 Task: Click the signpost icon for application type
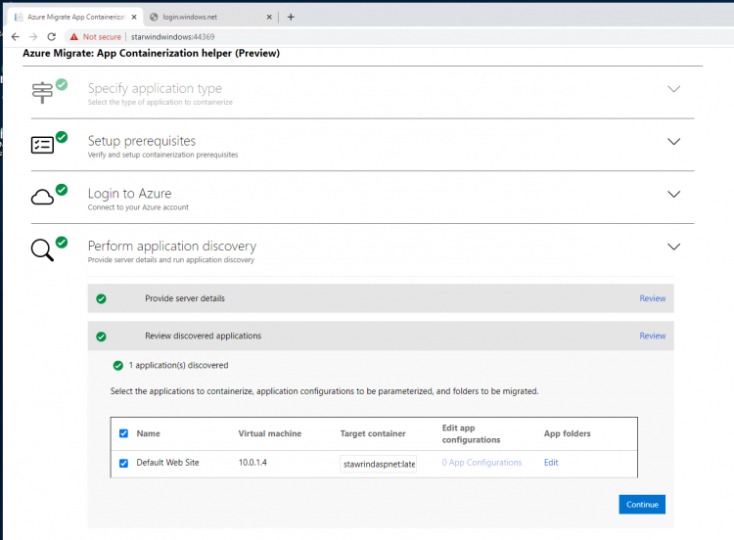point(42,92)
